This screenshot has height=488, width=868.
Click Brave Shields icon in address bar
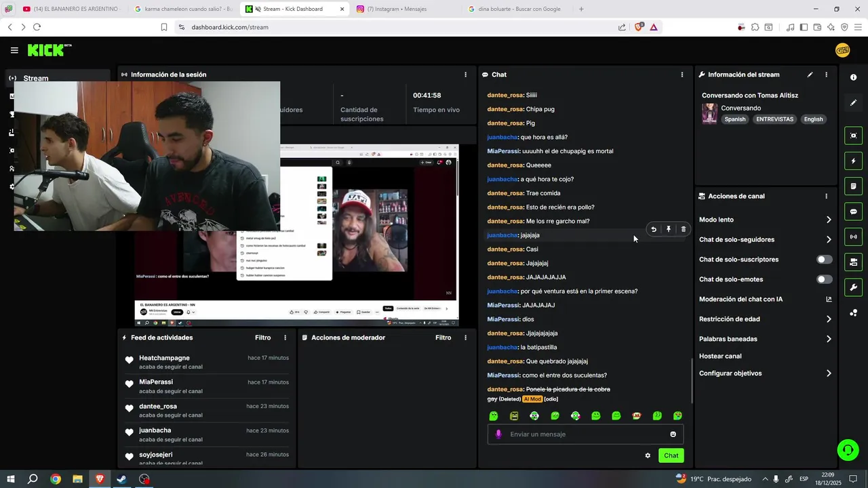coord(638,27)
